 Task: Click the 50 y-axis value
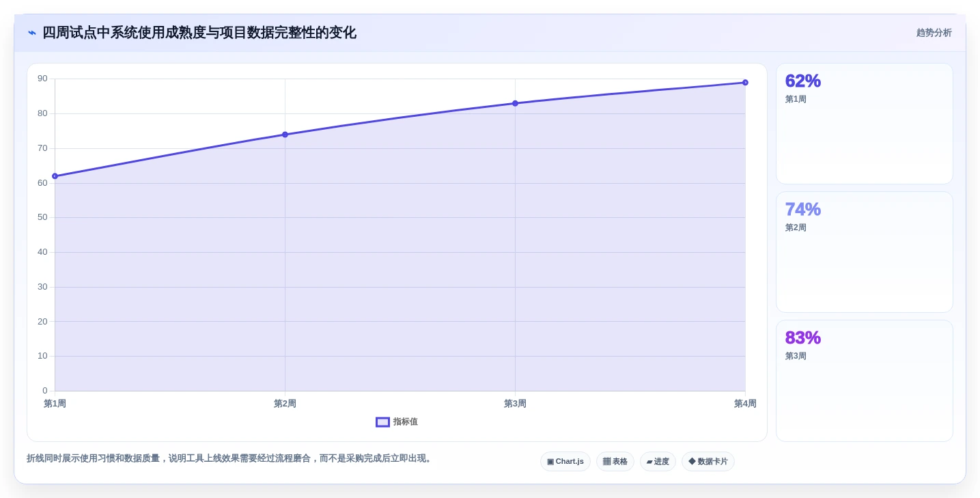[x=42, y=217]
